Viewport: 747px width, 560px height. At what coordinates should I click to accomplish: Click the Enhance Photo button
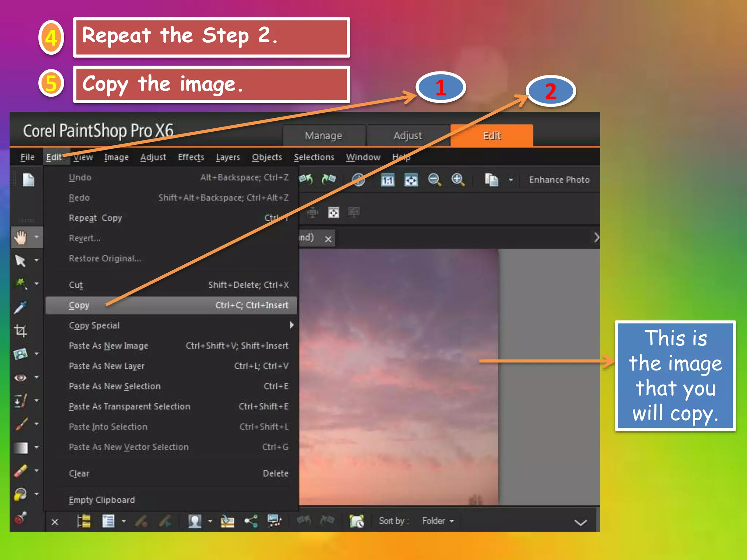pyautogui.click(x=559, y=180)
